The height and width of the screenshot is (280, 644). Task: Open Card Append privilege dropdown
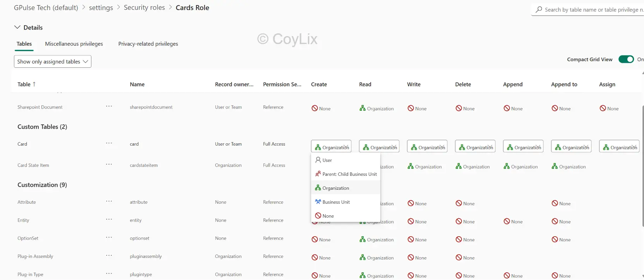[523, 146]
